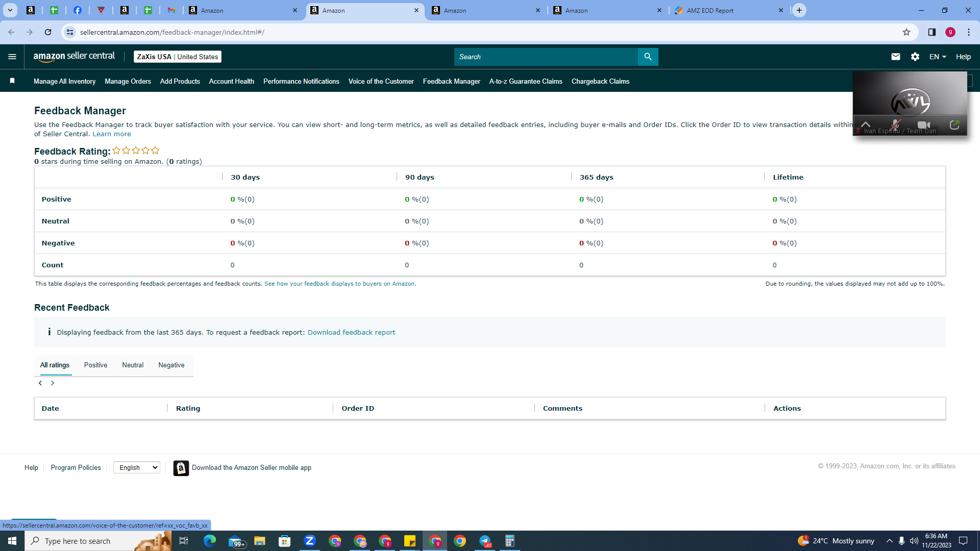
Task: Open the Seller Central hamburger menu
Action: [x=12, y=57]
